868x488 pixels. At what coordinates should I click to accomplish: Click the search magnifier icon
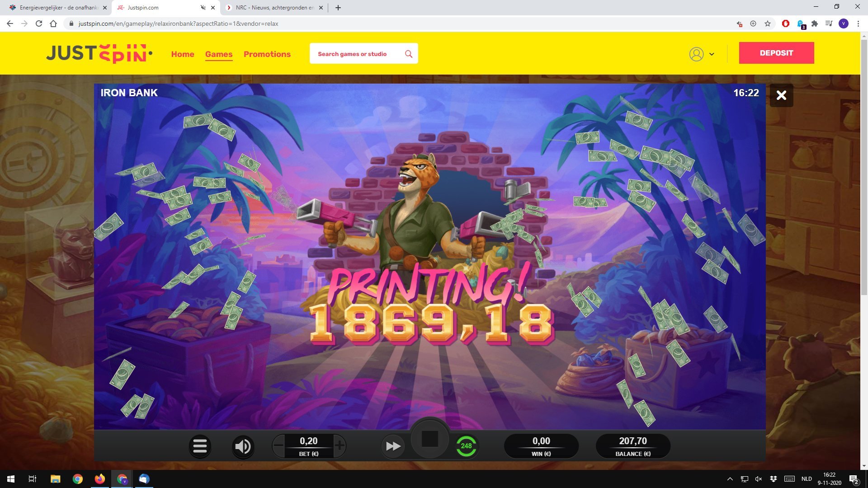409,54
